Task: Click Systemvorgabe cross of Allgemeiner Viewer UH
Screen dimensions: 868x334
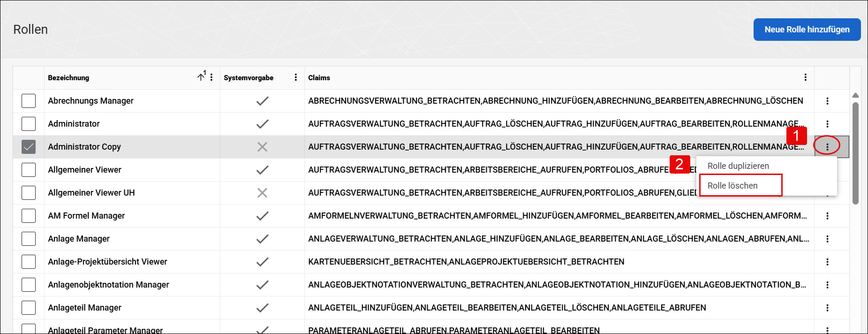Action: point(262,193)
